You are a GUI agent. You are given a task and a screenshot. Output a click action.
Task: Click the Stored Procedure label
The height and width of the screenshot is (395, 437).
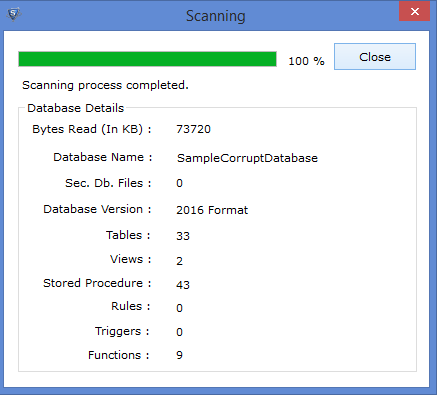[97, 283]
